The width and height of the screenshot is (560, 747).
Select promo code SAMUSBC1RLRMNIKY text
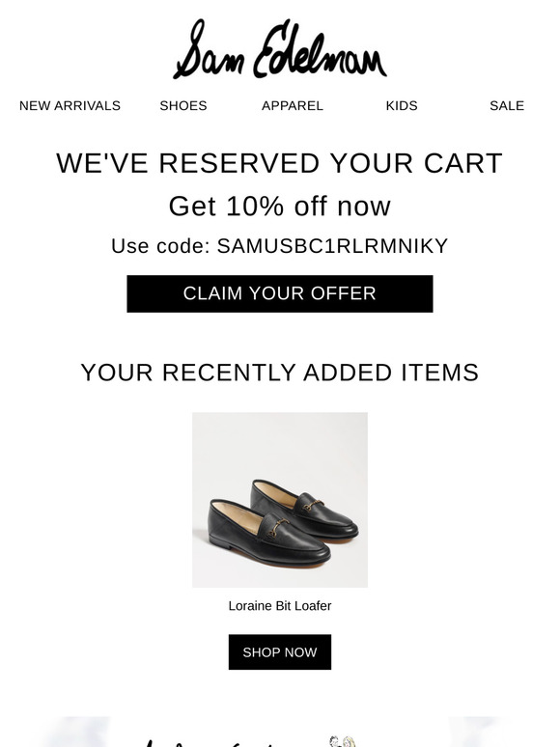pos(333,246)
